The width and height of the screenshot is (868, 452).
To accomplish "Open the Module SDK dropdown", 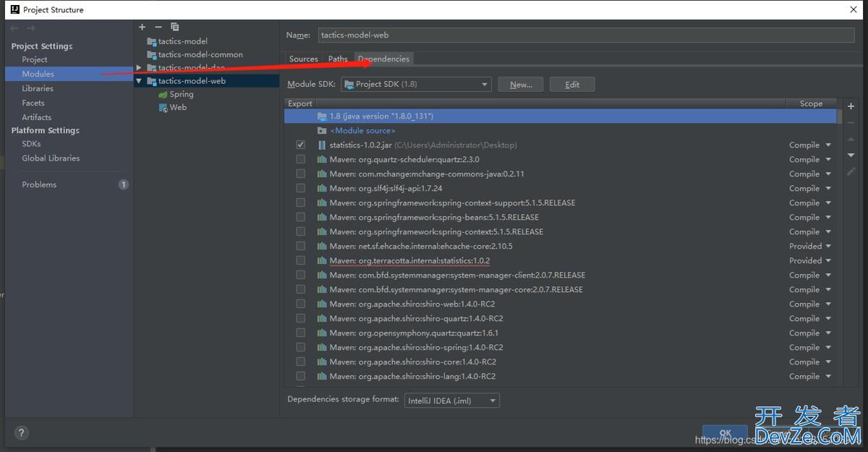I will (x=417, y=85).
